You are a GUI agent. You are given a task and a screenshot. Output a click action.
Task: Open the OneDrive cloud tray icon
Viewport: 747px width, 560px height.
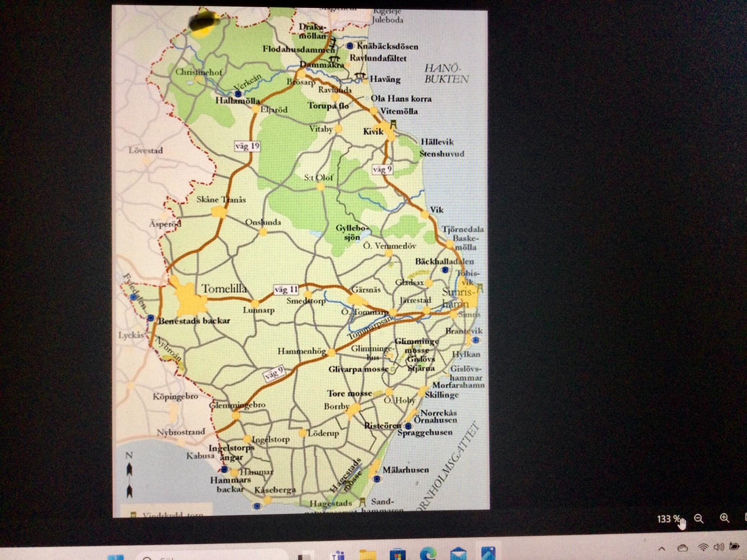pyautogui.click(x=682, y=548)
